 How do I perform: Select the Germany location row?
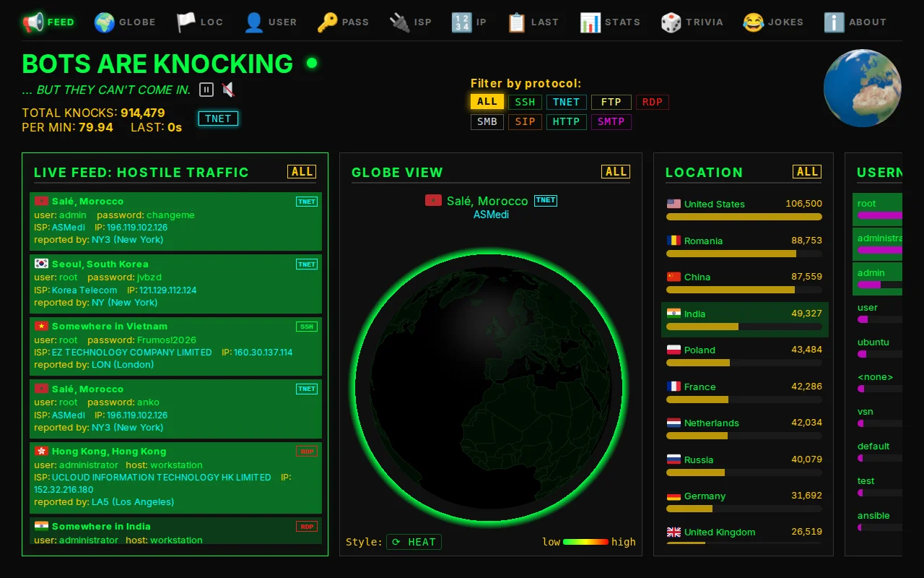pyautogui.click(x=744, y=501)
